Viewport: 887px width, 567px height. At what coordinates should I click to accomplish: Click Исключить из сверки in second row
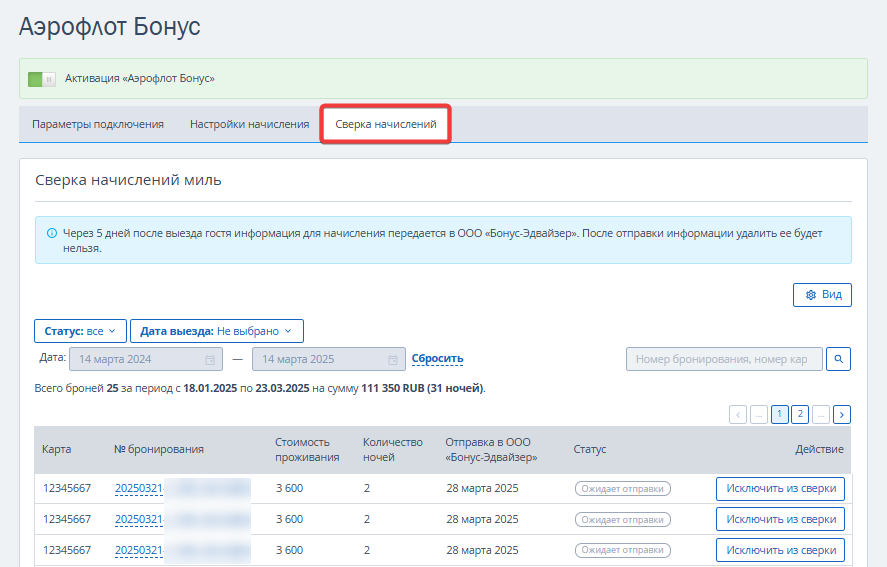click(x=781, y=519)
